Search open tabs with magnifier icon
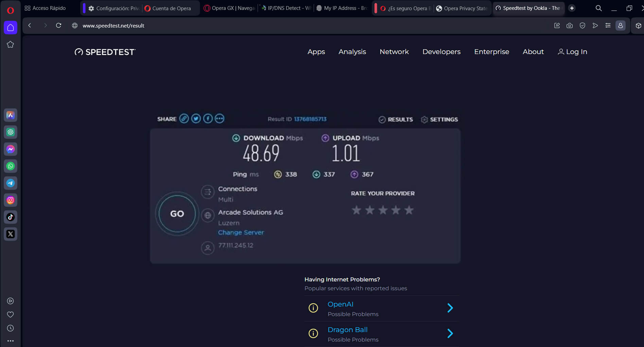Screen dimensions: 644x347 tap(599, 8)
